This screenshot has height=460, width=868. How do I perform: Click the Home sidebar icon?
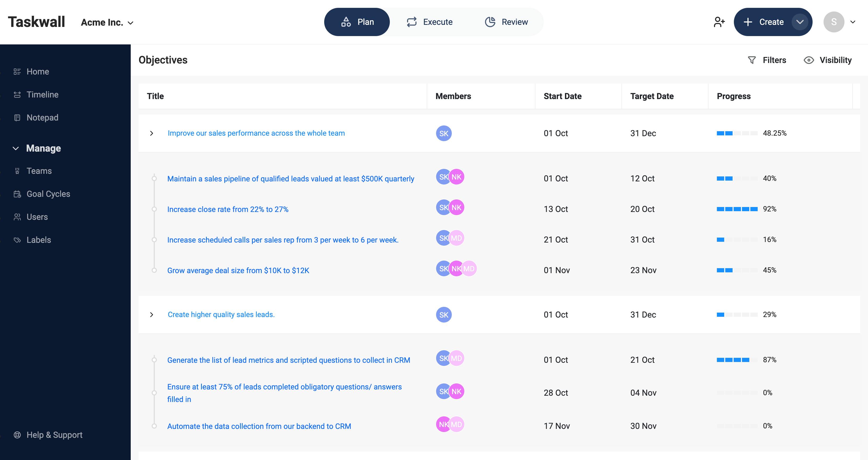(x=17, y=71)
